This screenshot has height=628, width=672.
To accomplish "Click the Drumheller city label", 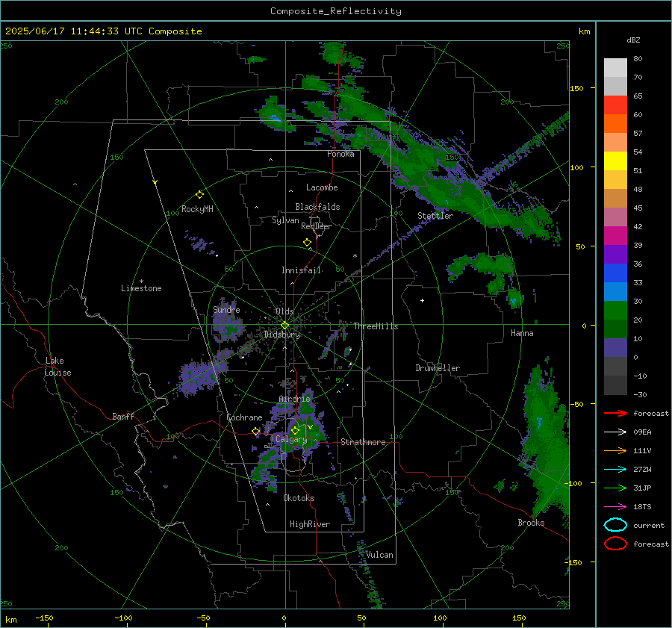I will [x=438, y=368].
